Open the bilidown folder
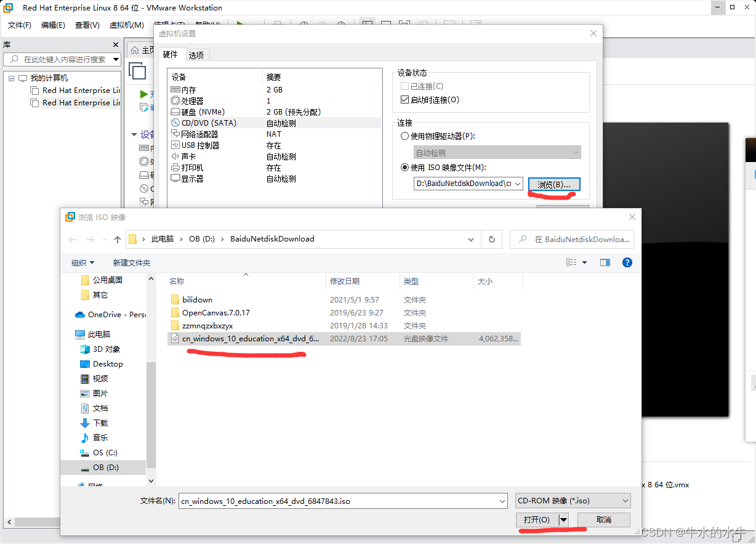The height and width of the screenshot is (544, 756). (x=197, y=300)
